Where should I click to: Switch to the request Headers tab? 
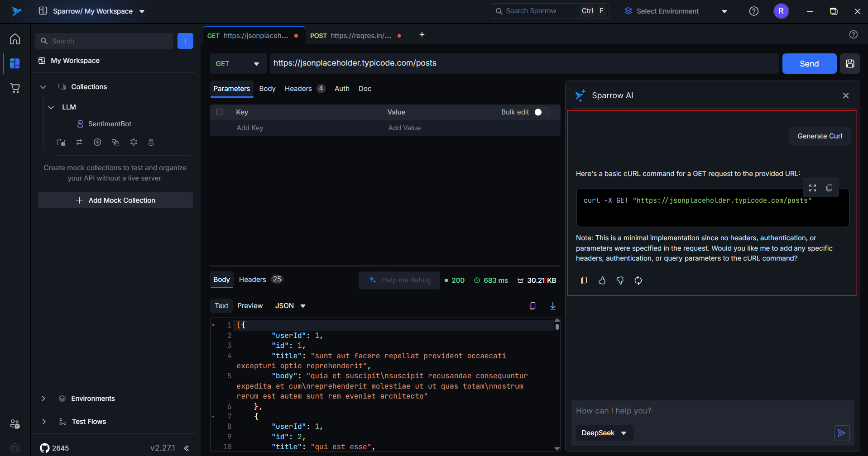304,89
